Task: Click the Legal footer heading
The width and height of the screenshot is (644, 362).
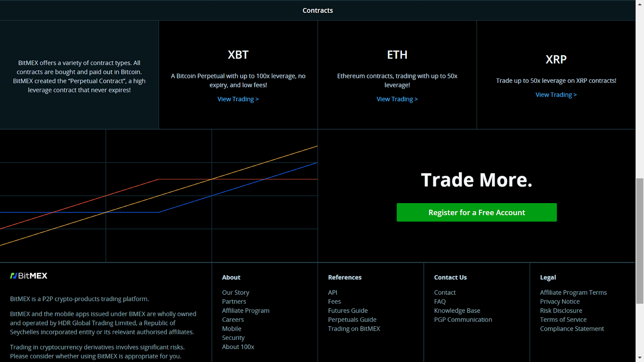Action: point(548,277)
